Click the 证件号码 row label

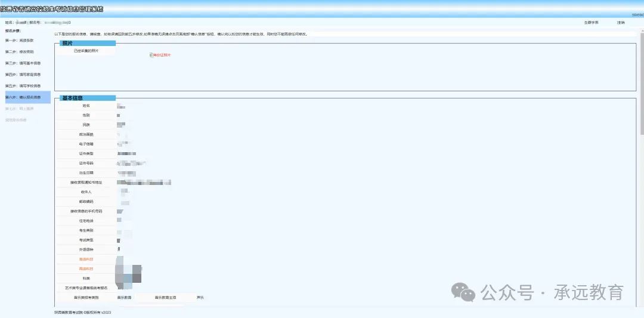pyautogui.click(x=86, y=163)
